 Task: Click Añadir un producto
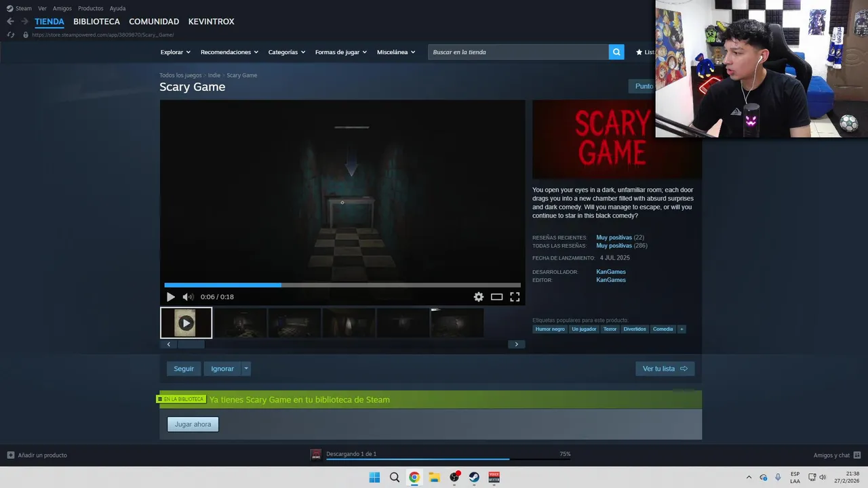[37, 455]
